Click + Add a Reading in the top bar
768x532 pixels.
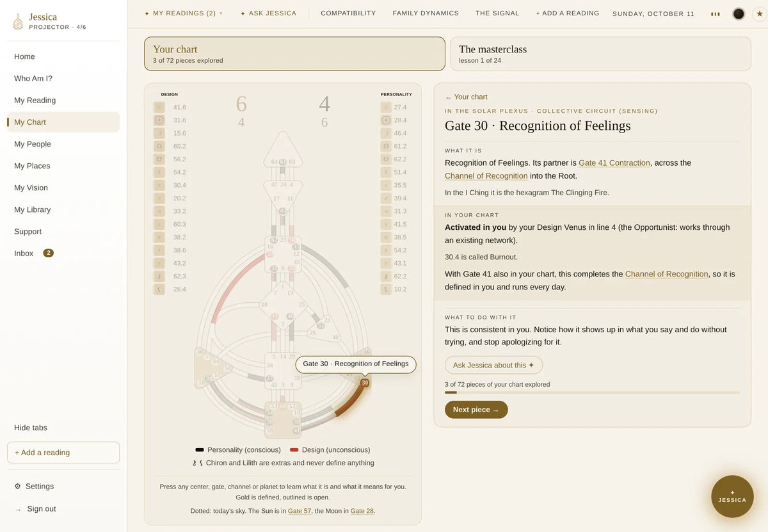pyautogui.click(x=568, y=13)
